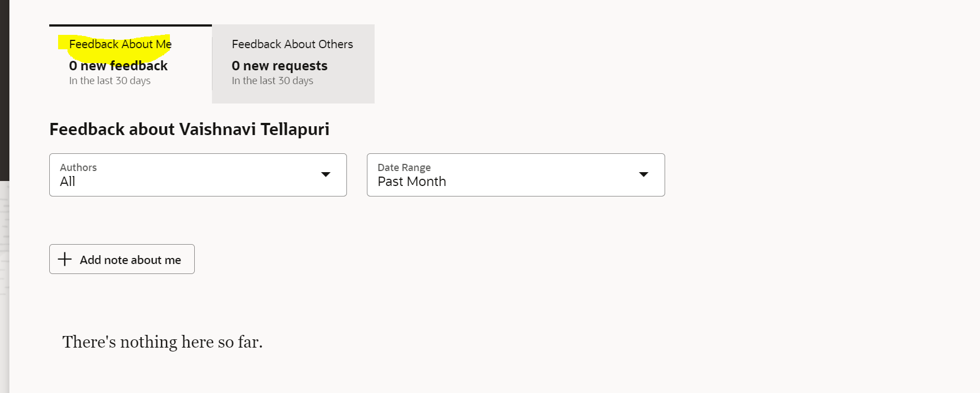Click "In the last 30 days" under new feedback
The height and width of the screenshot is (393, 980).
[110, 81]
